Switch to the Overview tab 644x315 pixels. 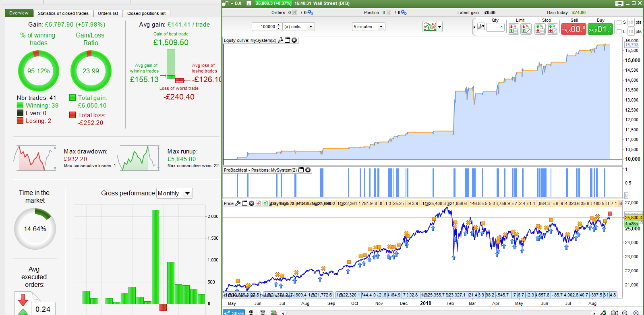tap(19, 13)
